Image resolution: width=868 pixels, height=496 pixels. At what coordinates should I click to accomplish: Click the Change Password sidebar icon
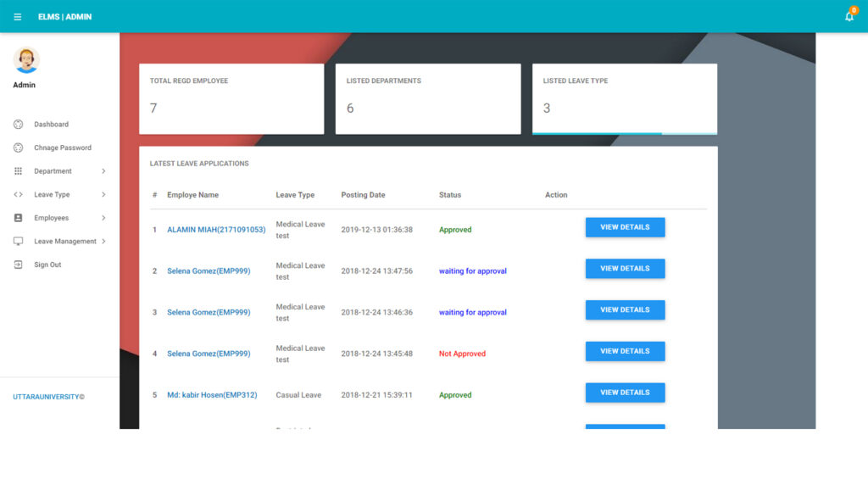(x=19, y=148)
